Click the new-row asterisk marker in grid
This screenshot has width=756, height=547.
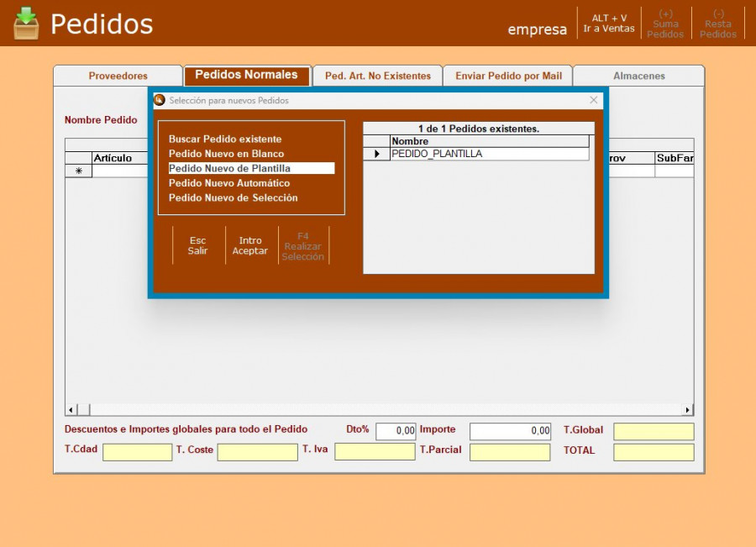click(78, 171)
